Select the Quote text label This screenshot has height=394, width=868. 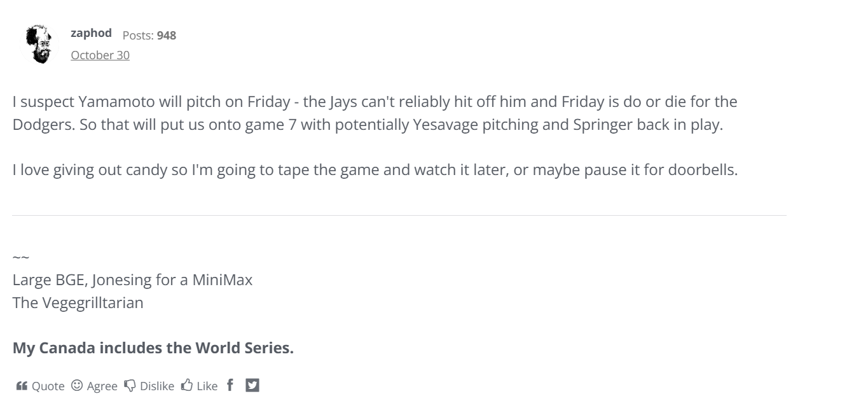click(x=48, y=386)
